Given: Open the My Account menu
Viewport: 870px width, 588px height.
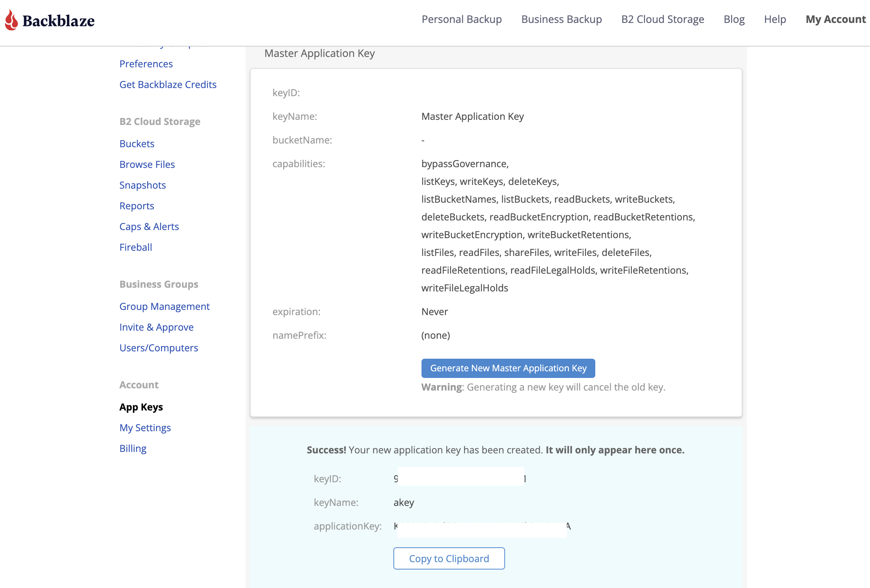Looking at the screenshot, I should coord(836,20).
